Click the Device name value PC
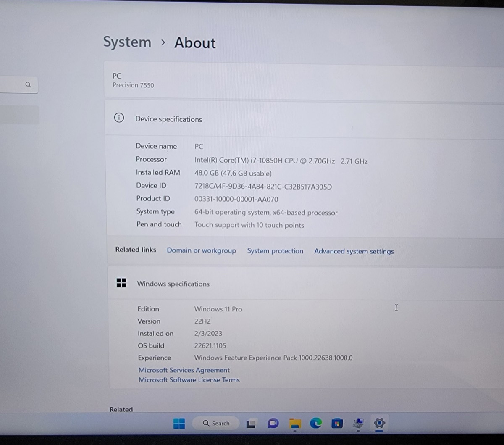504x445 pixels. click(199, 146)
